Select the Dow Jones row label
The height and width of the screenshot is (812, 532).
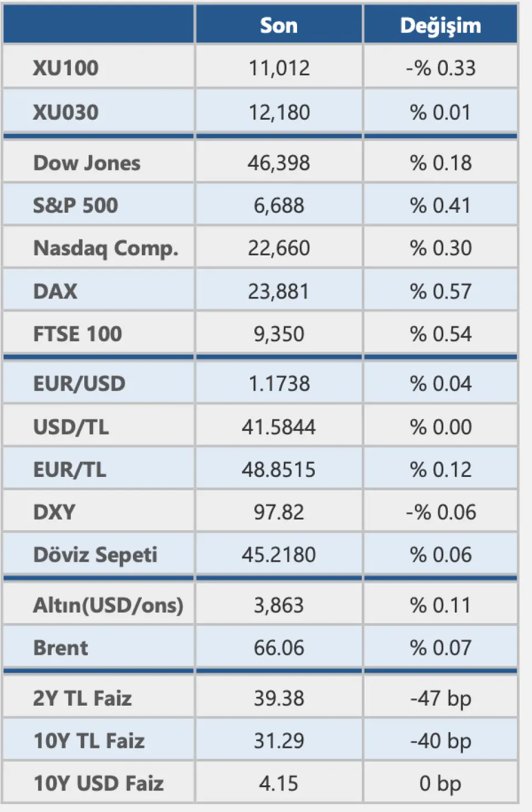click(87, 163)
